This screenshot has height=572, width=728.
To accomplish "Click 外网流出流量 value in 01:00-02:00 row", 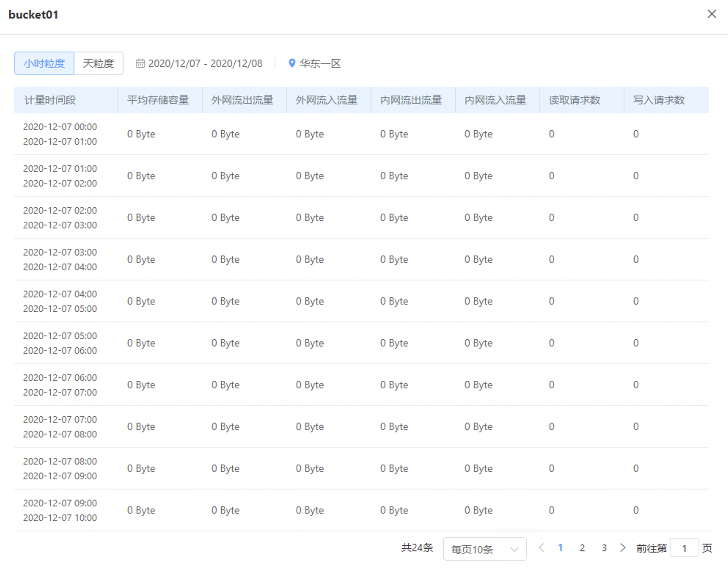I will point(225,175).
